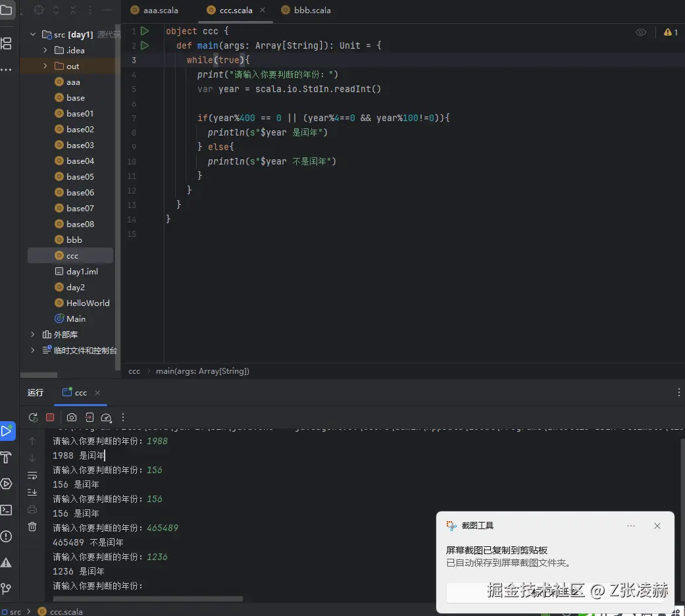This screenshot has height=616, width=685.
Task: Switch to the bbb.scala tab
Action: click(x=306, y=10)
